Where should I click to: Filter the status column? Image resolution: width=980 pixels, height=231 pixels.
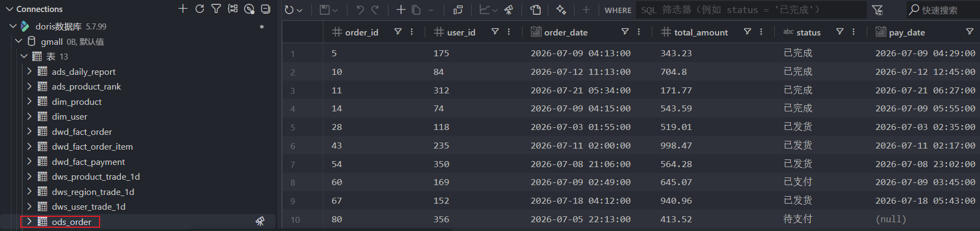[x=840, y=32]
